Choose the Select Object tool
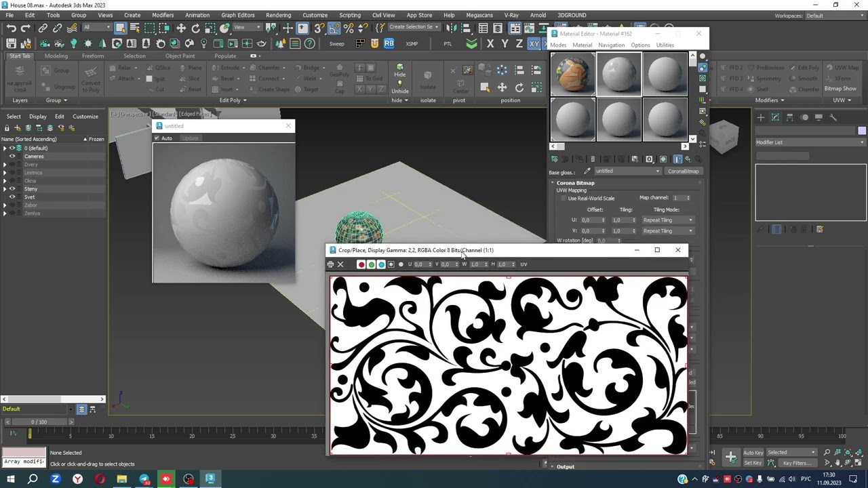868x488 pixels. pyautogui.click(x=120, y=28)
